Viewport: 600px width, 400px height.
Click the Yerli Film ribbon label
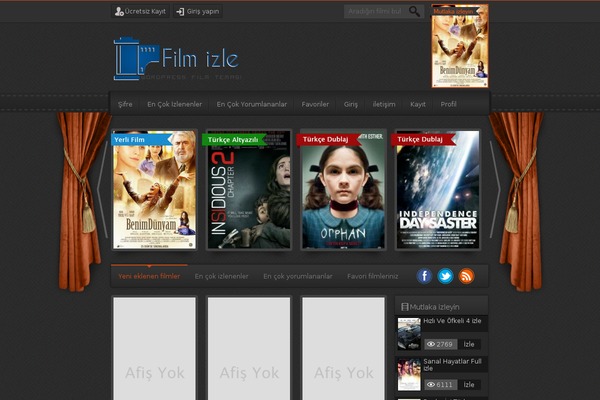142,140
